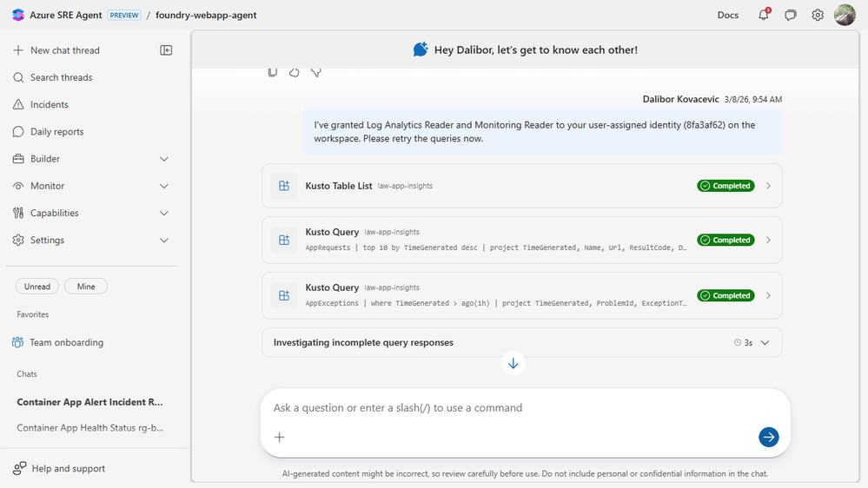Jump to latest message with down arrow

click(x=514, y=364)
